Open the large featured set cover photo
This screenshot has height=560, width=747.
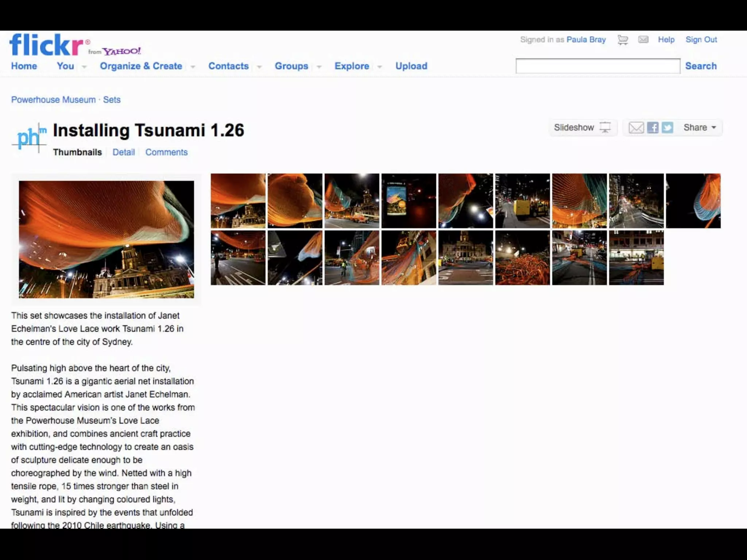107,239
